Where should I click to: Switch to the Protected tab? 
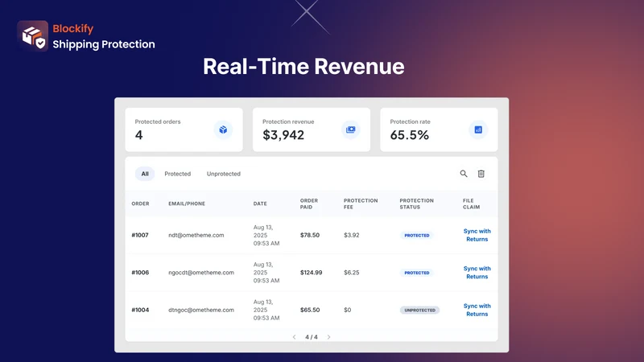pos(177,174)
